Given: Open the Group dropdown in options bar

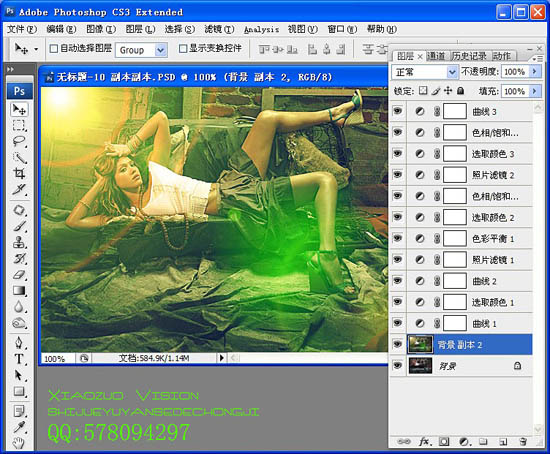Looking at the screenshot, I should click(x=161, y=50).
